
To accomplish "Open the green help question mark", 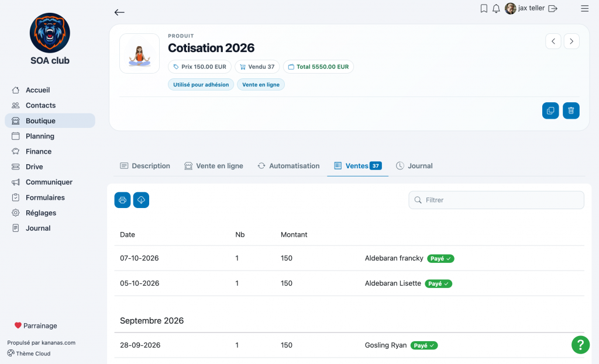I will click(580, 345).
